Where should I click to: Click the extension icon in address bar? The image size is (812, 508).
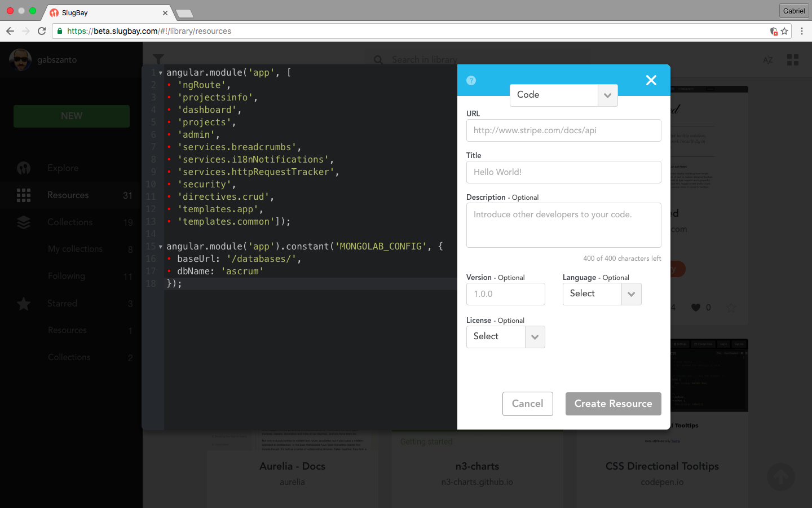[774, 31]
